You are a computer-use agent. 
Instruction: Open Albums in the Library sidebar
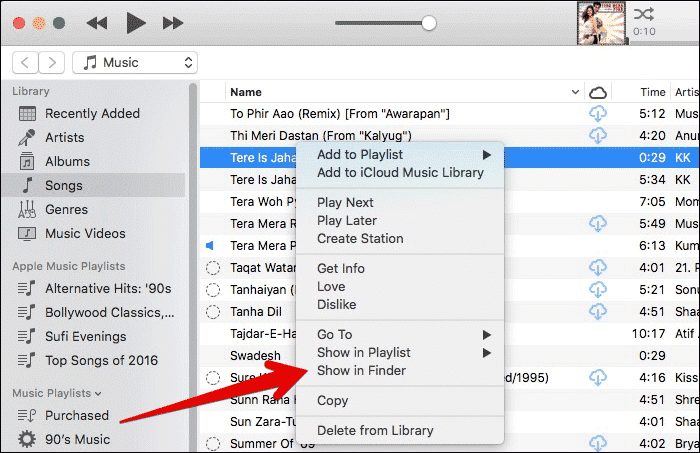tap(67, 161)
